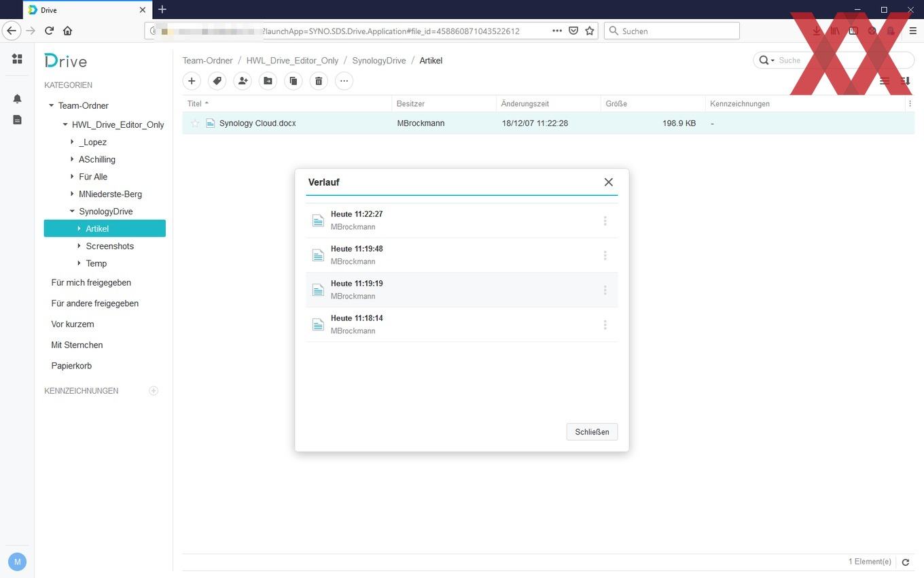Screen dimensions: 924x578
Task: Click the delete trash icon
Action: tap(319, 81)
